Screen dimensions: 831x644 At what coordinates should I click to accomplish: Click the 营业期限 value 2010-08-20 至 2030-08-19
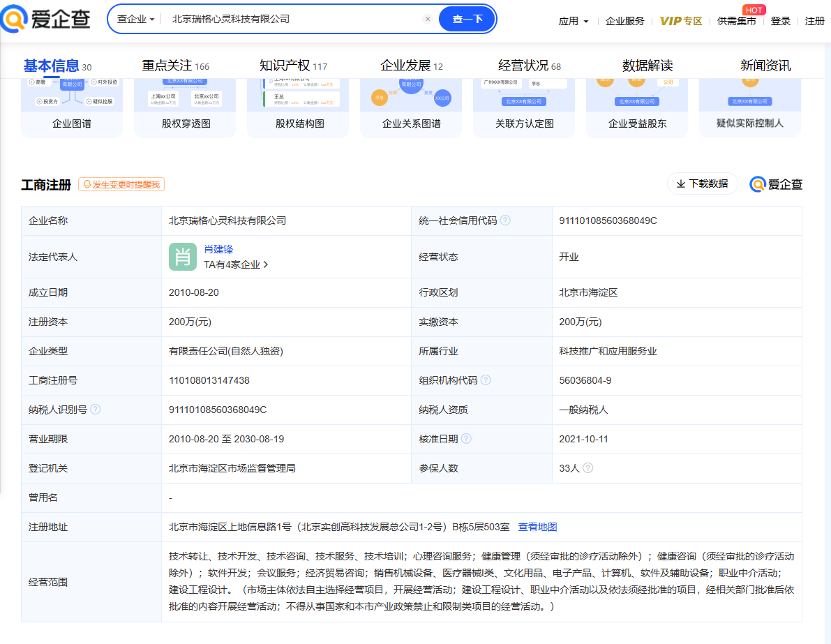click(226, 439)
